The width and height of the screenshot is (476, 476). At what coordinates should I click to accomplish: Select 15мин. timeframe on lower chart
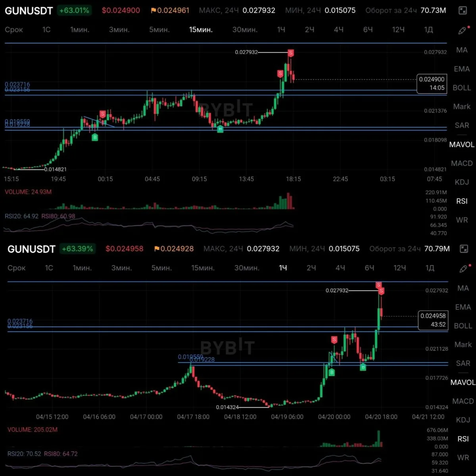click(203, 268)
